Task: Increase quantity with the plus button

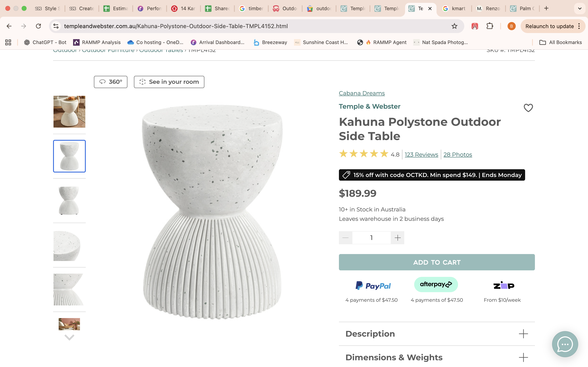Action: pos(398,238)
